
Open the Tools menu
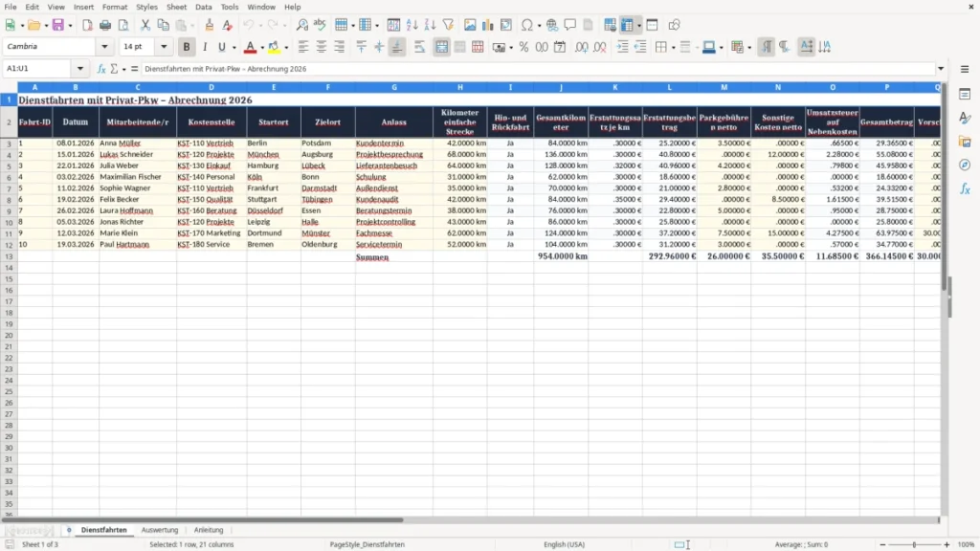tap(230, 7)
